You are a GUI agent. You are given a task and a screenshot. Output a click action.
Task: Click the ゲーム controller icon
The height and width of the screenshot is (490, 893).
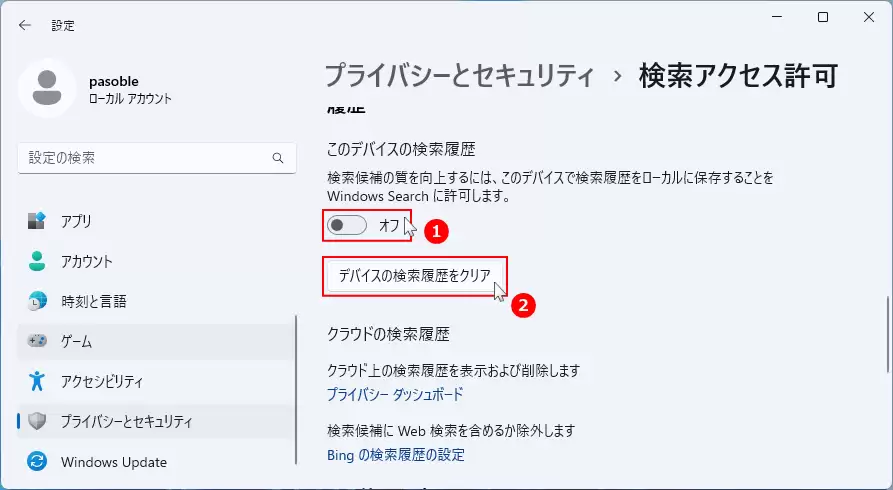37,341
